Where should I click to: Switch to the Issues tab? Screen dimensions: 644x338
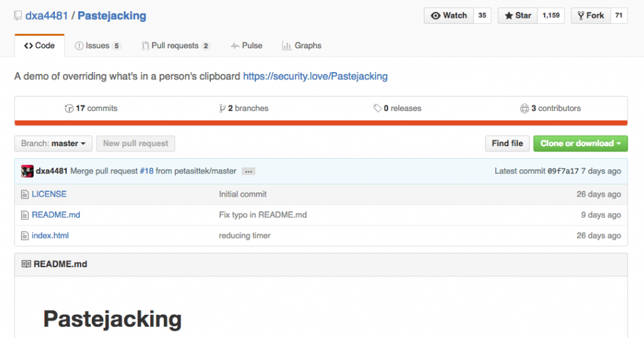tap(98, 46)
